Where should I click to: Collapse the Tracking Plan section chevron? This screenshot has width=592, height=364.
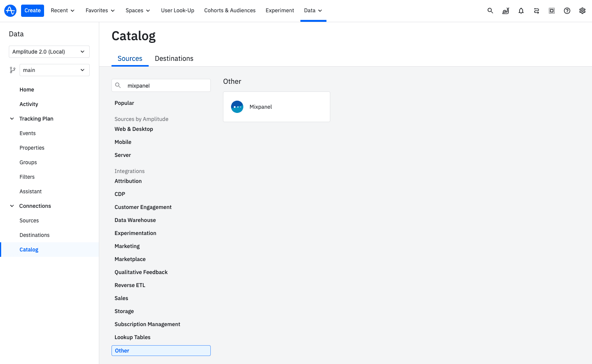(x=11, y=118)
